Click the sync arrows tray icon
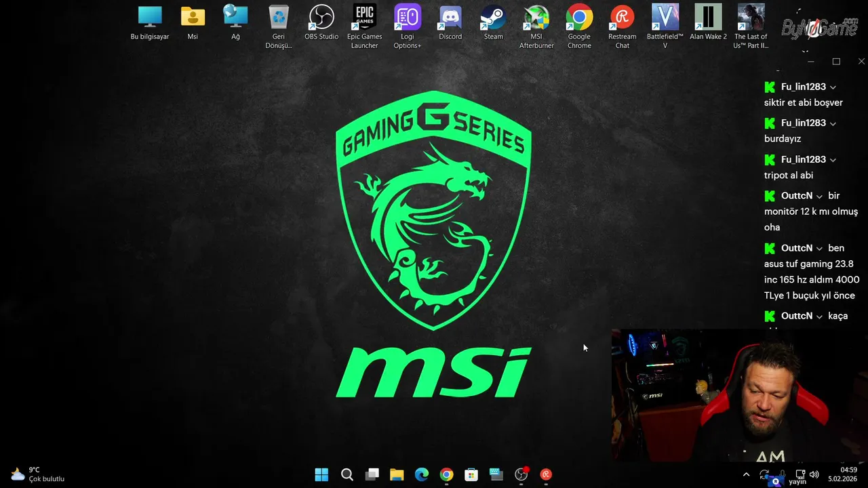 (x=764, y=474)
